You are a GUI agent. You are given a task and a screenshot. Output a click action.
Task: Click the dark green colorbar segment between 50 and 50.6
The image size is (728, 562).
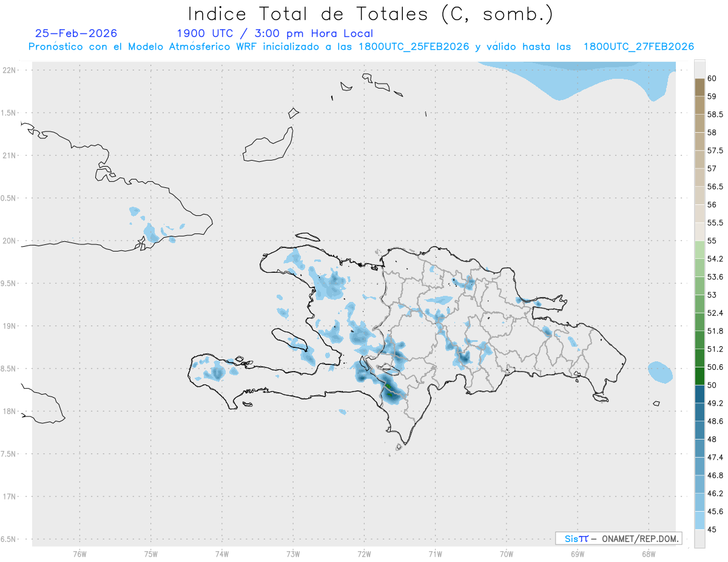click(x=699, y=376)
